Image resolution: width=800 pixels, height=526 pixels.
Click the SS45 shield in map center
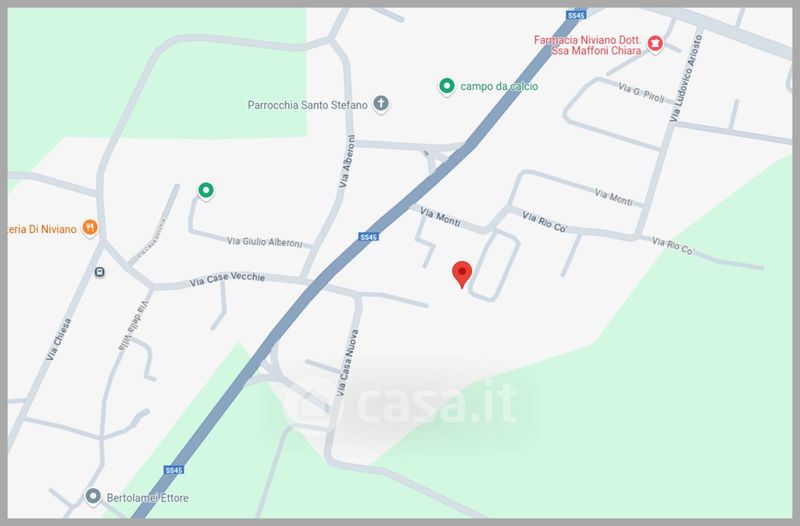368,237
